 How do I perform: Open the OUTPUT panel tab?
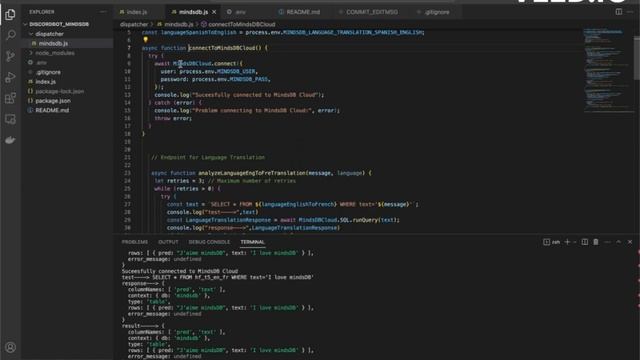[x=168, y=242]
